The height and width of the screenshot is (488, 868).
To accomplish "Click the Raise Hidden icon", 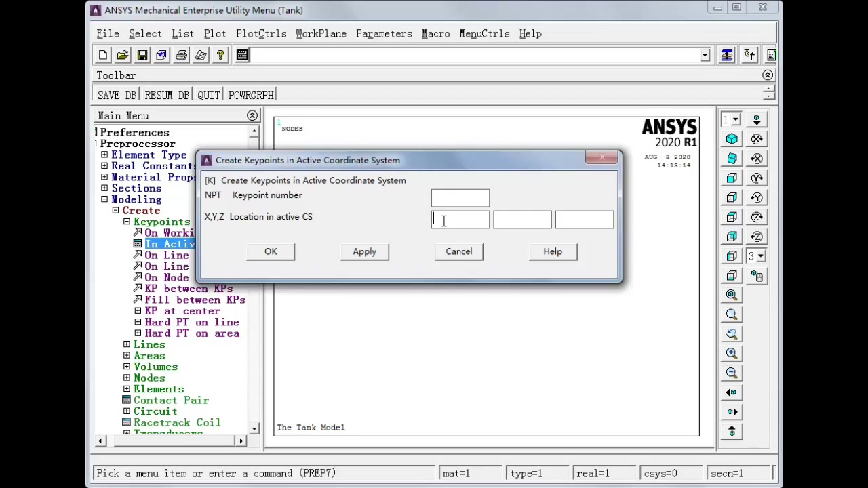I will click(727, 55).
